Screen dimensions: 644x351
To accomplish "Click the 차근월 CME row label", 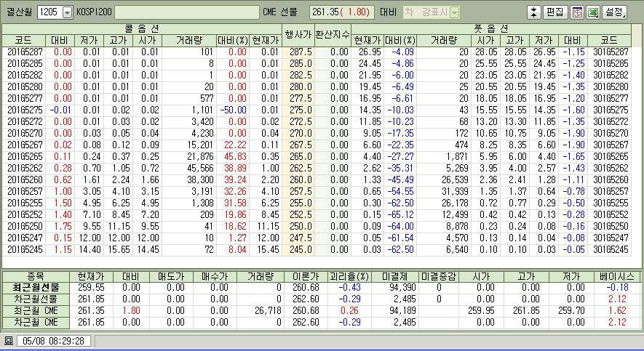I will pos(39,322).
